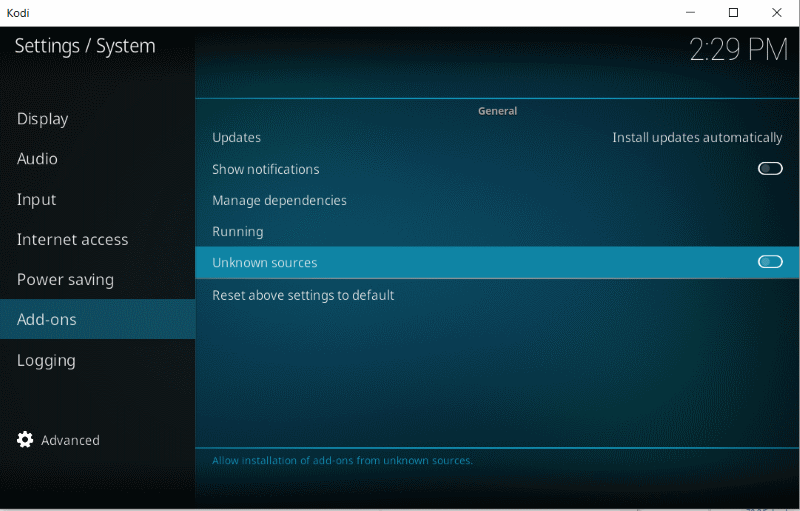
Task: Close the Kodi window
Action: pos(777,12)
